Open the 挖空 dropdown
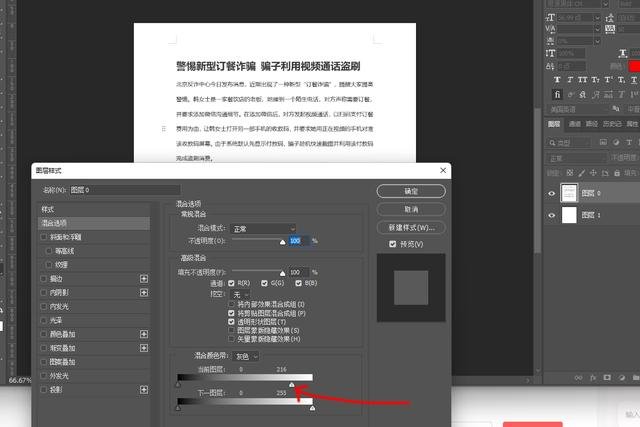 point(242,295)
